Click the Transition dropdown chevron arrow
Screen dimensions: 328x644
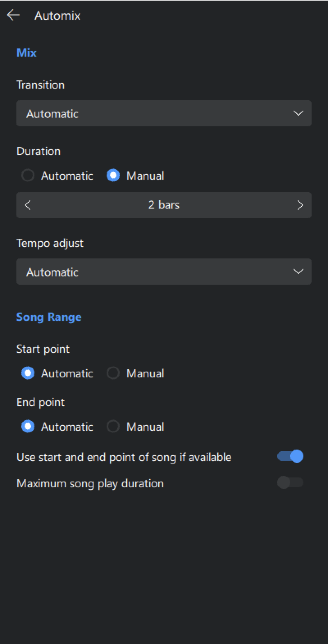click(298, 113)
